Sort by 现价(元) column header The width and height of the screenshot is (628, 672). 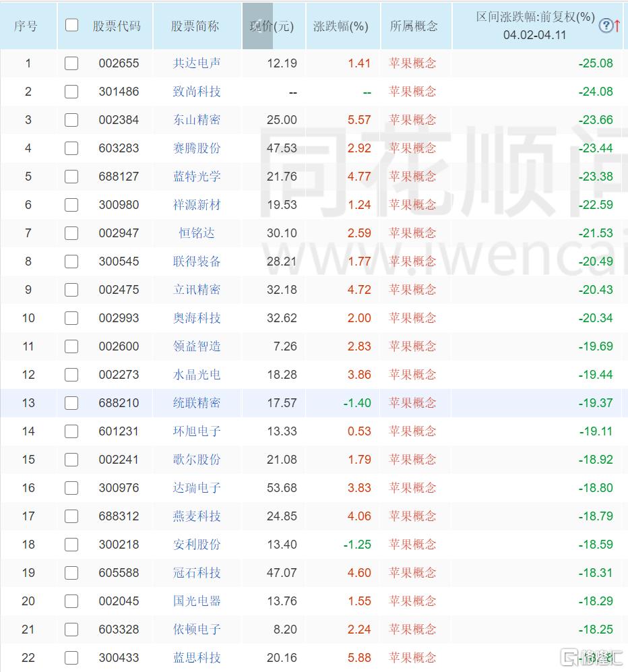272,26
